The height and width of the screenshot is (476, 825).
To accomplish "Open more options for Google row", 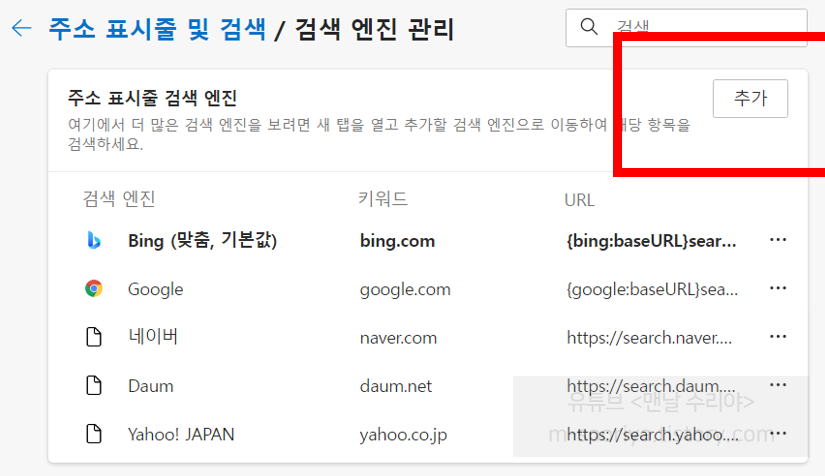I will (778, 288).
